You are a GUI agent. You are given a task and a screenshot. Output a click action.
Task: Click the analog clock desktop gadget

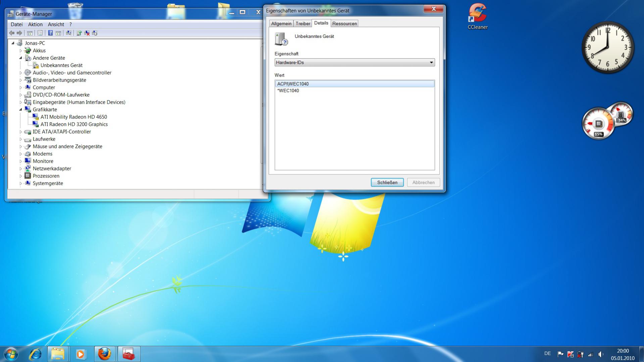tap(607, 47)
